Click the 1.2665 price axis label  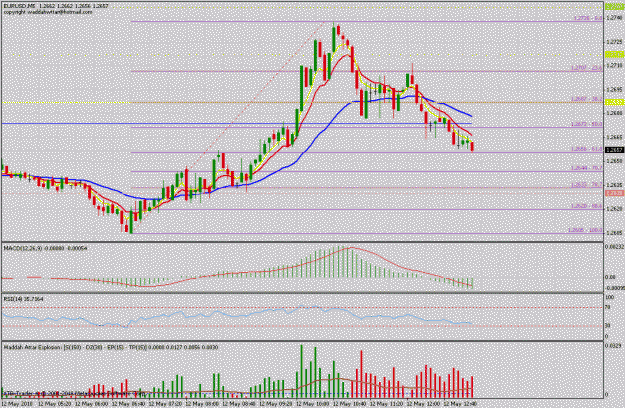click(x=614, y=137)
